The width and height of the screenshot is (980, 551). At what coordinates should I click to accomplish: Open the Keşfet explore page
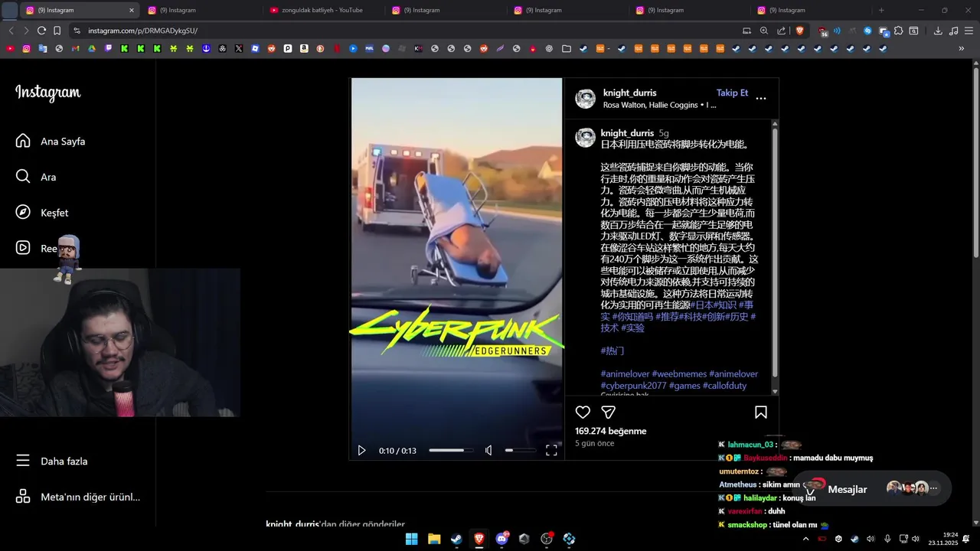(x=42, y=213)
